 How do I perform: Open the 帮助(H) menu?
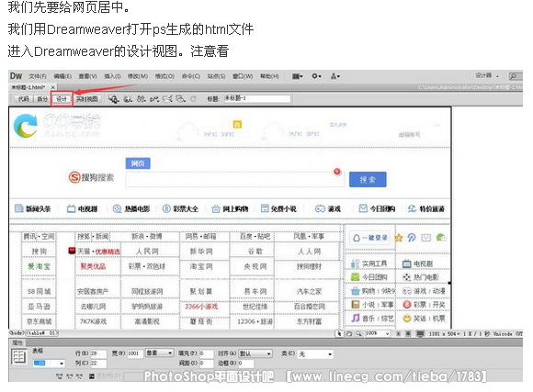pos(269,76)
